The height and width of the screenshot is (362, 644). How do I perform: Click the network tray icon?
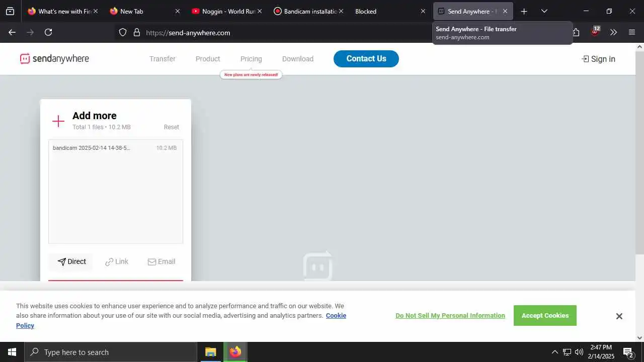pyautogui.click(x=567, y=352)
